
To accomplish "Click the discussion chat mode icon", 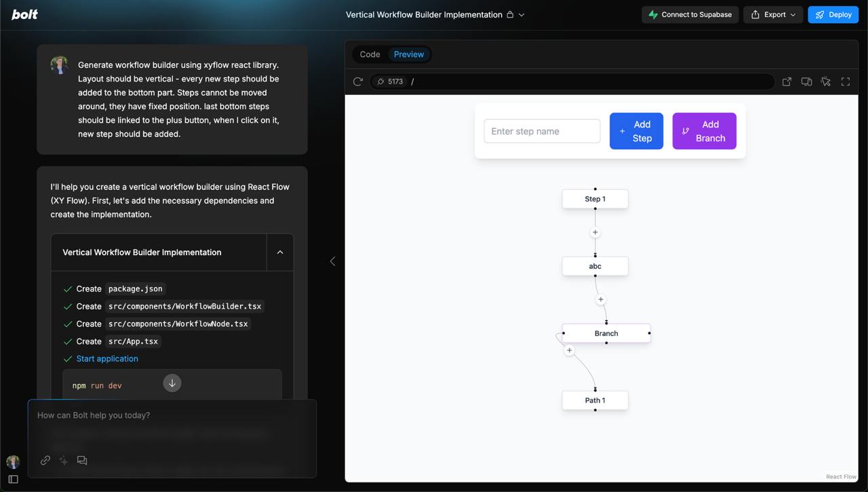I will coord(82,460).
